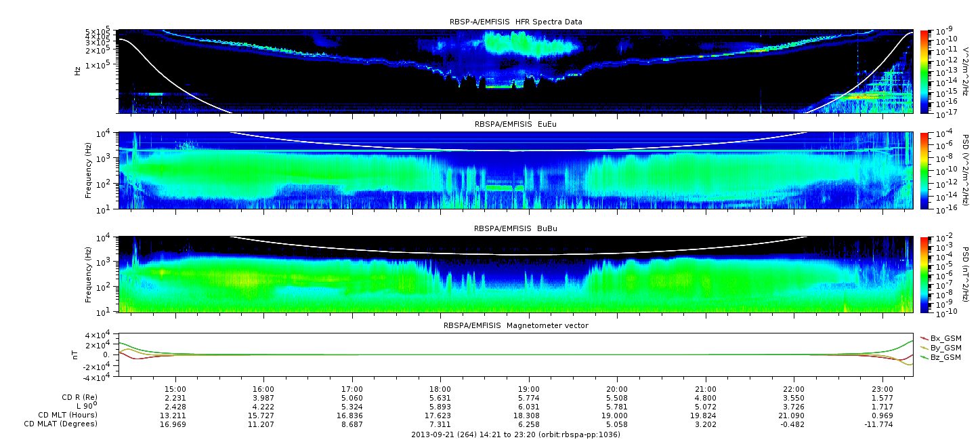Viewport: 980px width, 446px height.
Task: Click the BuBu PSD color bar
Action: tap(924, 274)
